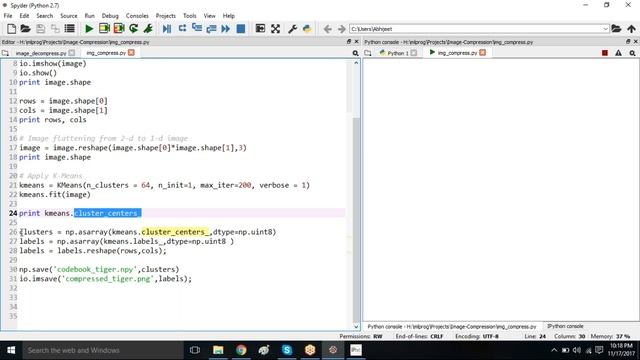Open the Windows Start menu

tap(11, 350)
